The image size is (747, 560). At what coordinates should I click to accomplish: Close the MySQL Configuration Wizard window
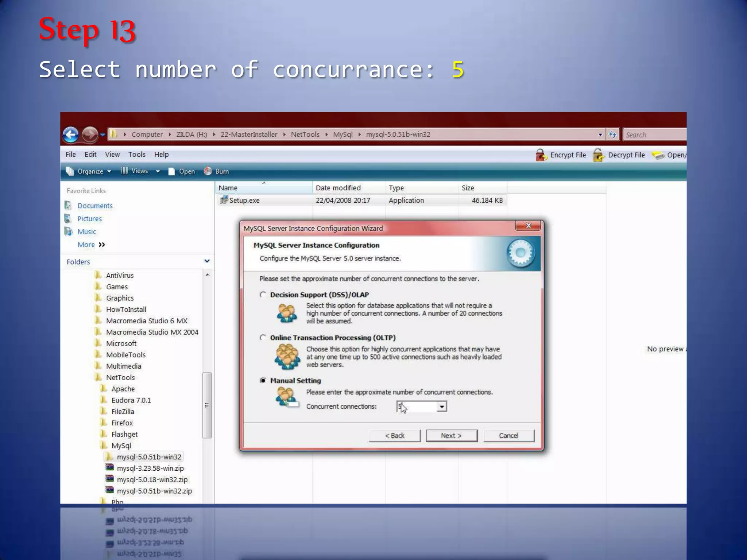(x=528, y=226)
